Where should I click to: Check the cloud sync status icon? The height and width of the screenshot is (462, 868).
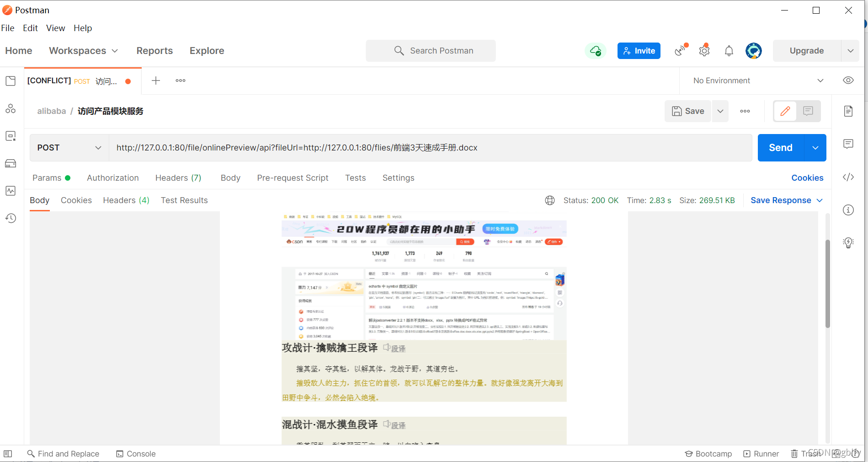pos(595,51)
